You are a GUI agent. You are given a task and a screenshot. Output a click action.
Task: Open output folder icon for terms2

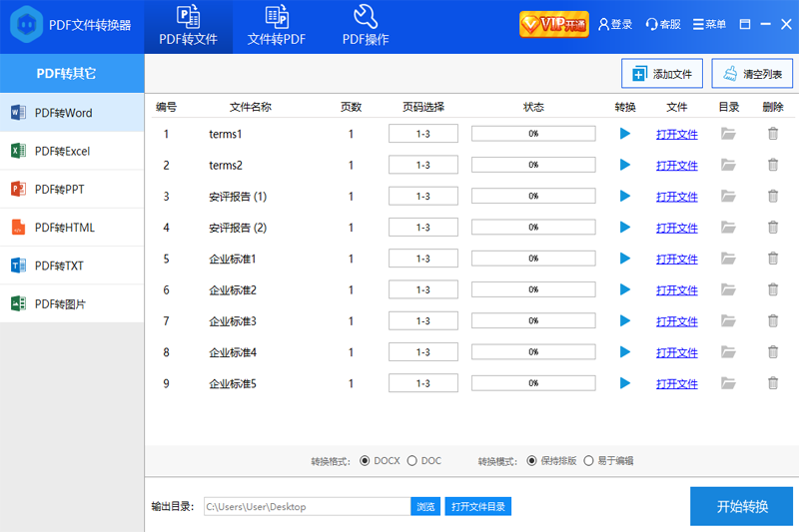coord(728,165)
